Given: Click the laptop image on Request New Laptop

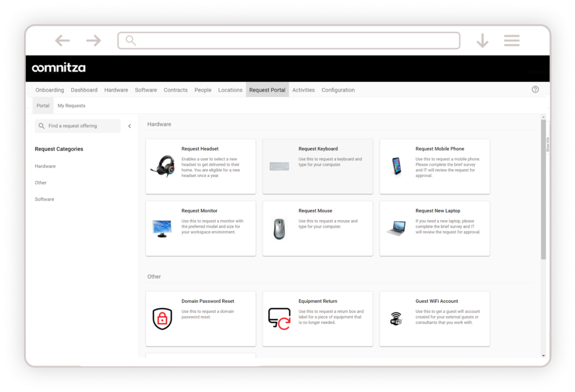Looking at the screenshot, I should (396, 229).
